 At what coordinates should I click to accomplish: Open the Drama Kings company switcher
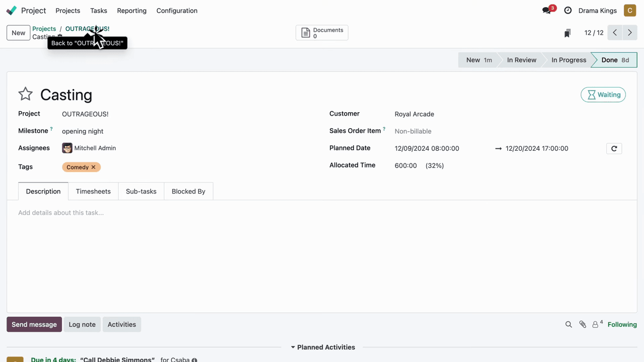click(597, 11)
